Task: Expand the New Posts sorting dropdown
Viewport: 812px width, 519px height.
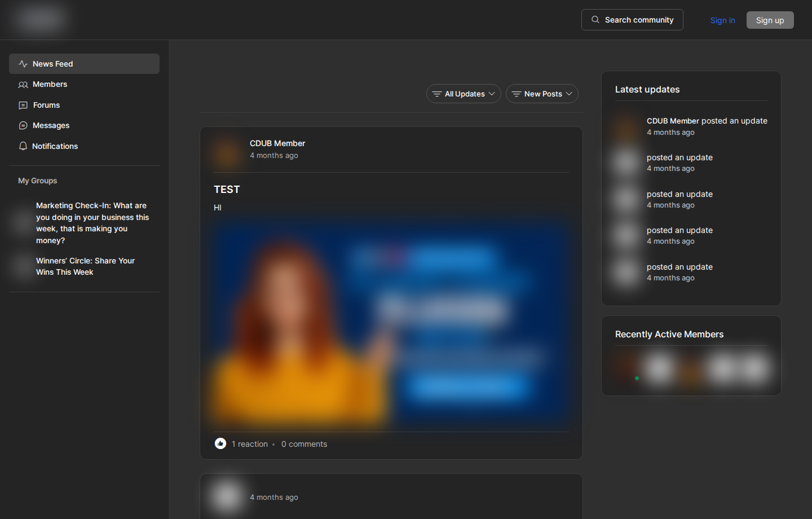Action: pos(542,94)
